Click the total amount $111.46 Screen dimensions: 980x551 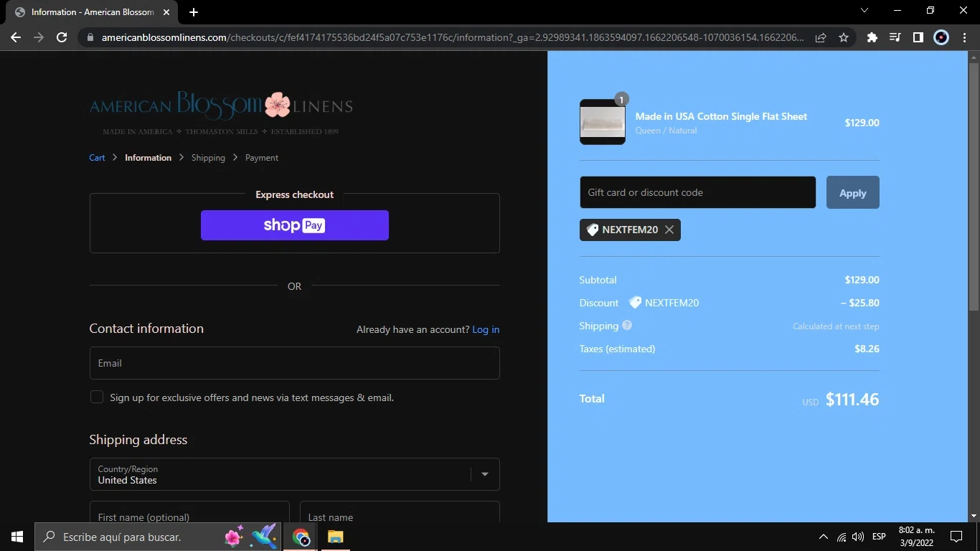pos(852,400)
